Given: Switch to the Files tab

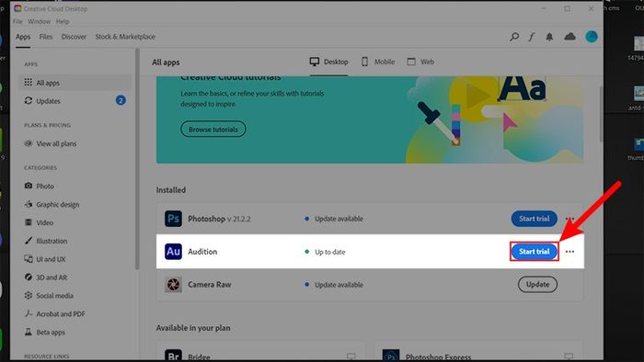Looking at the screenshot, I should coord(46,37).
